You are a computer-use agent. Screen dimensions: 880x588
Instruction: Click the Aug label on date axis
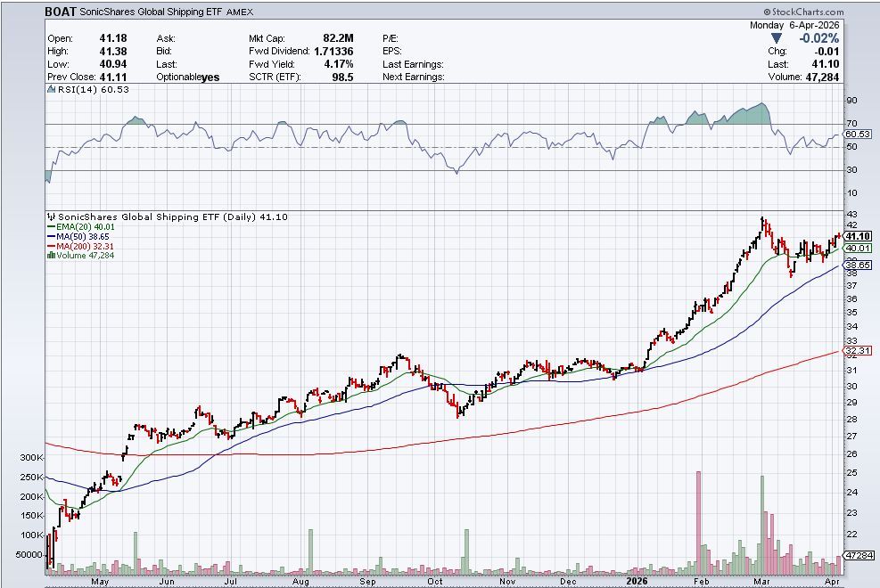tap(300, 582)
